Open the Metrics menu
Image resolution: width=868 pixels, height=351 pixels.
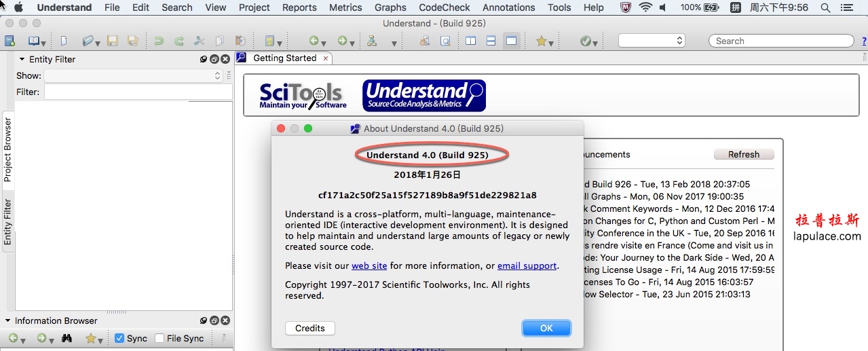(345, 7)
